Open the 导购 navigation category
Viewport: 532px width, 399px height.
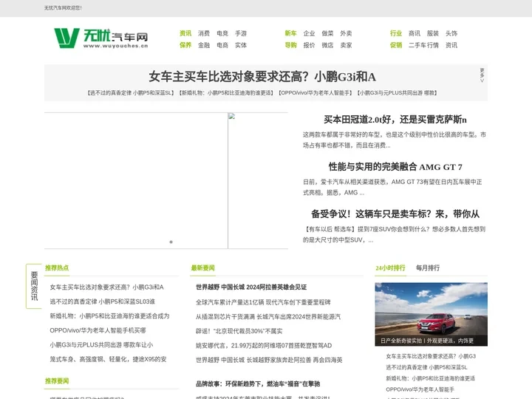click(291, 45)
